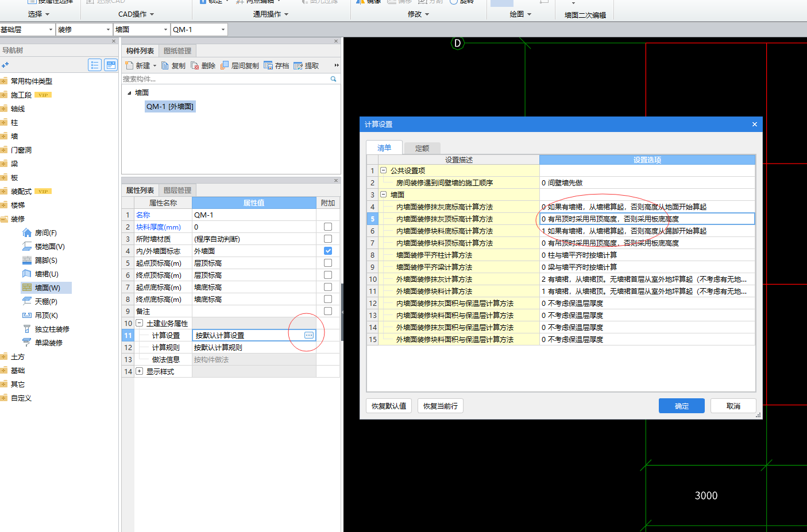Viewport: 807px width, 532px height.
Task: Select 清单 tab in dialog
Action: tap(384, 147)
